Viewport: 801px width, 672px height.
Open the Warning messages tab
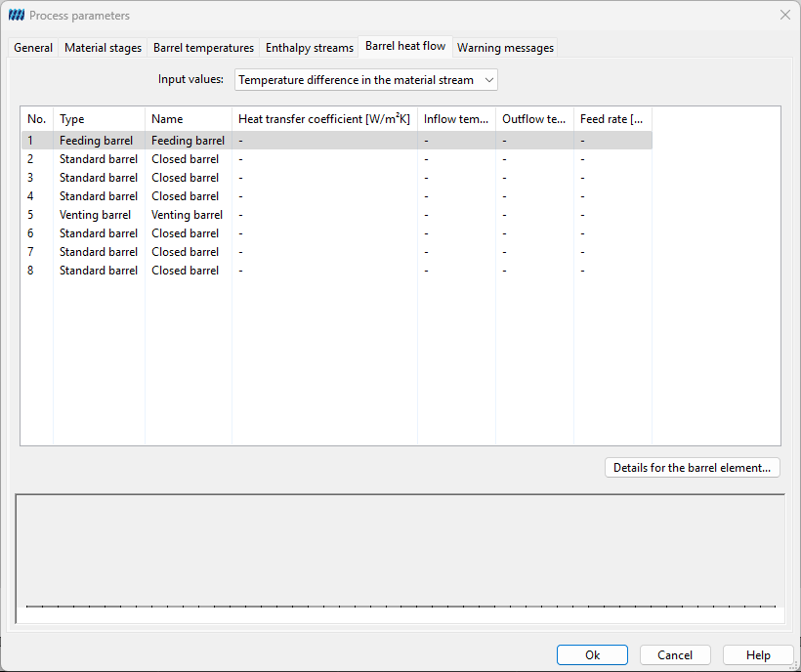[505, 48]
